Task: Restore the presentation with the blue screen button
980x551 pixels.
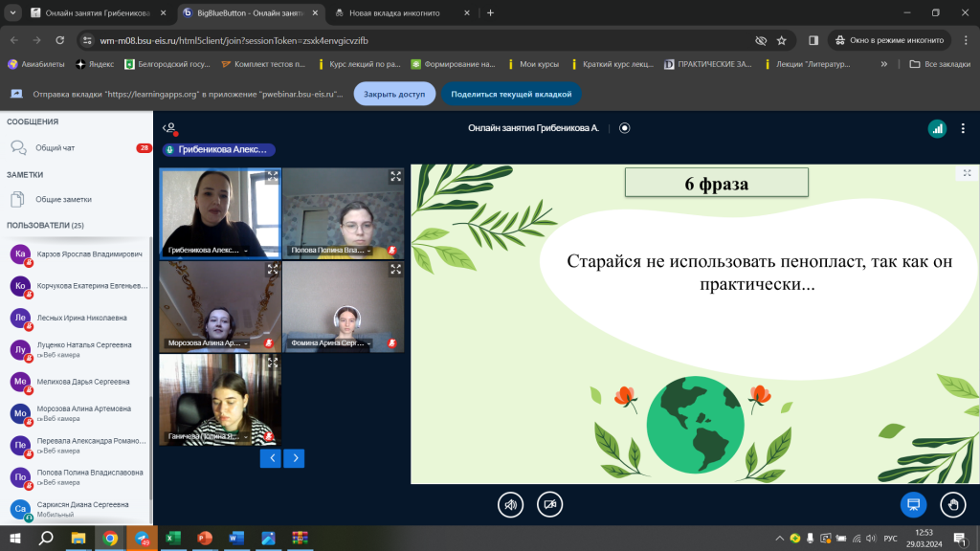Action: (913, 505)
